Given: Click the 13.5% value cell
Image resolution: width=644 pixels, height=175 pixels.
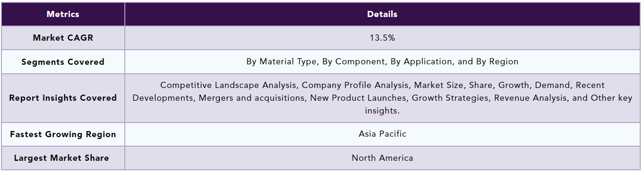Looking at the screenshot, I should coord(383,38).
